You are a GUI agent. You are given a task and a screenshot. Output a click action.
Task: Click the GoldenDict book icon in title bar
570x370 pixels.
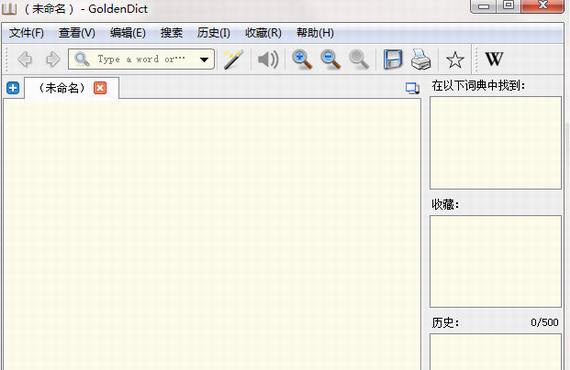coord(9,8)
